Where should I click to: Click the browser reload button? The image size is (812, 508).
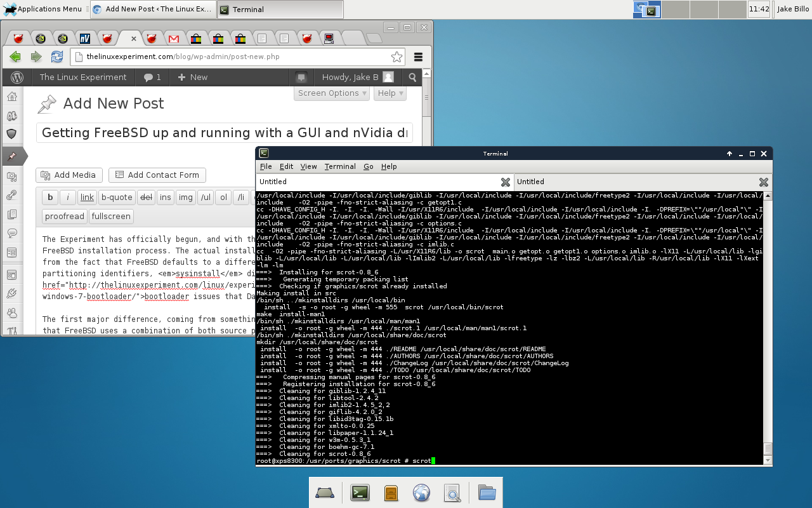[57, 57]
